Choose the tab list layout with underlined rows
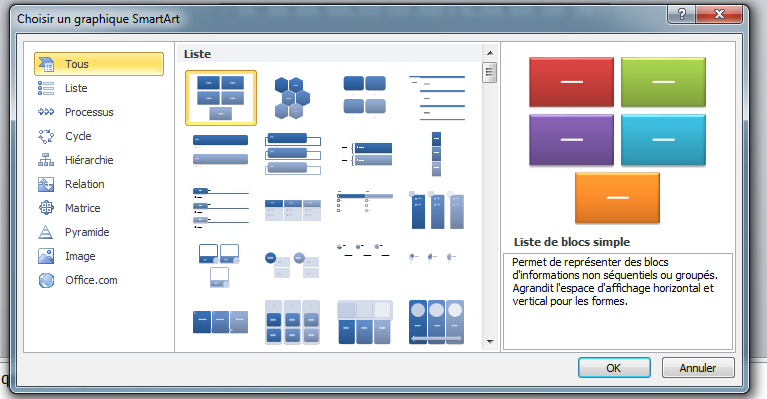767x399 pixels. (x=221, y=209)
